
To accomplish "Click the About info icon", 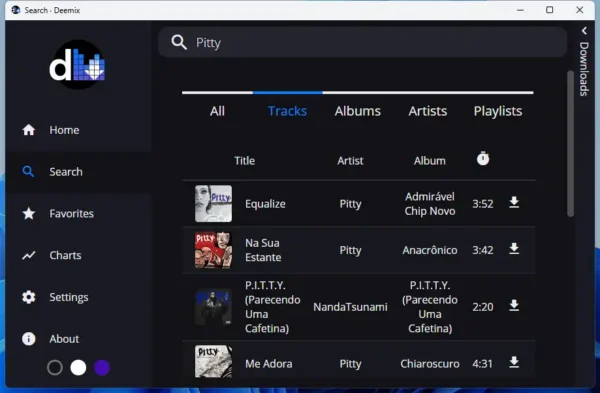I will 29,339.
